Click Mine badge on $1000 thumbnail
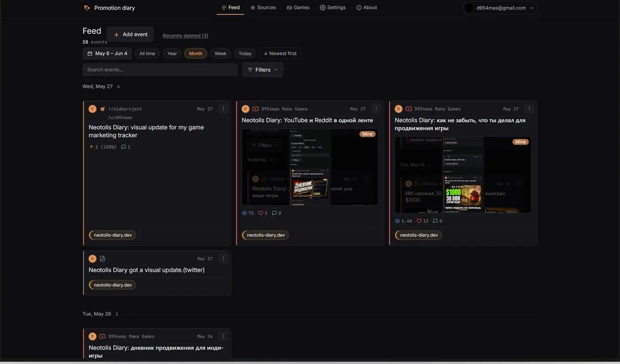 click(x=520, y=142)
